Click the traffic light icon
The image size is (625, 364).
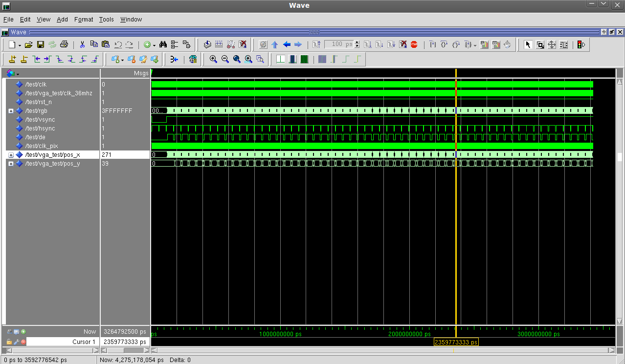coord(581,44)
